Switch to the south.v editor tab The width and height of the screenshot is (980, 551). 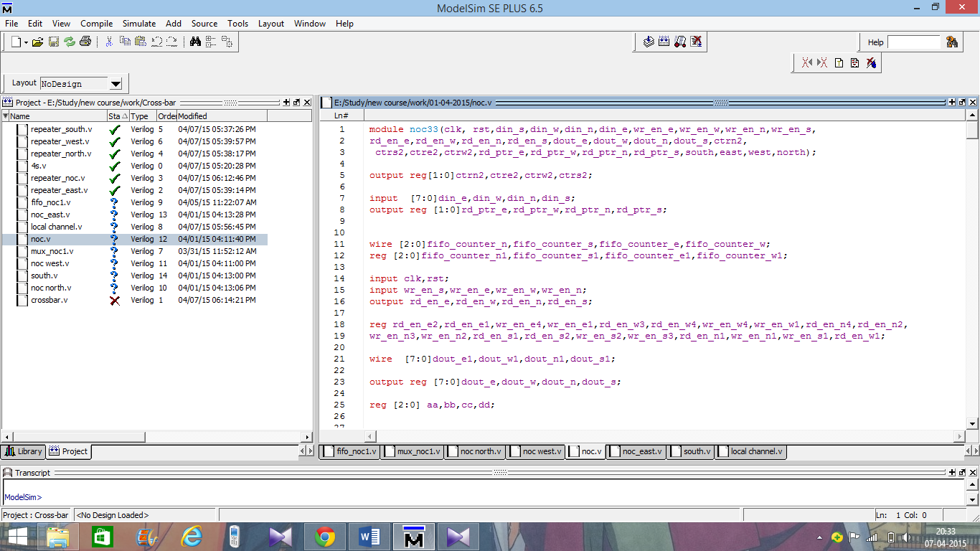point(691,451)
